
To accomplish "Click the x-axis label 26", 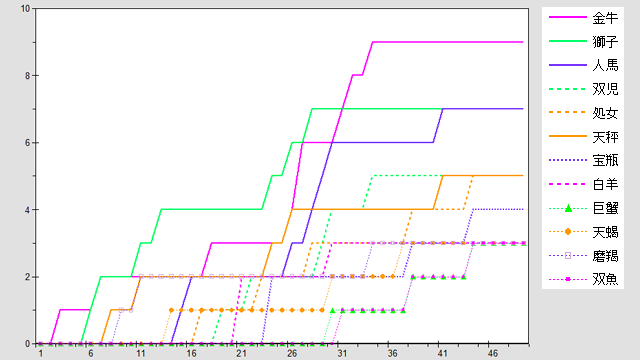I will pyautogui.click(x=292, y=353).
